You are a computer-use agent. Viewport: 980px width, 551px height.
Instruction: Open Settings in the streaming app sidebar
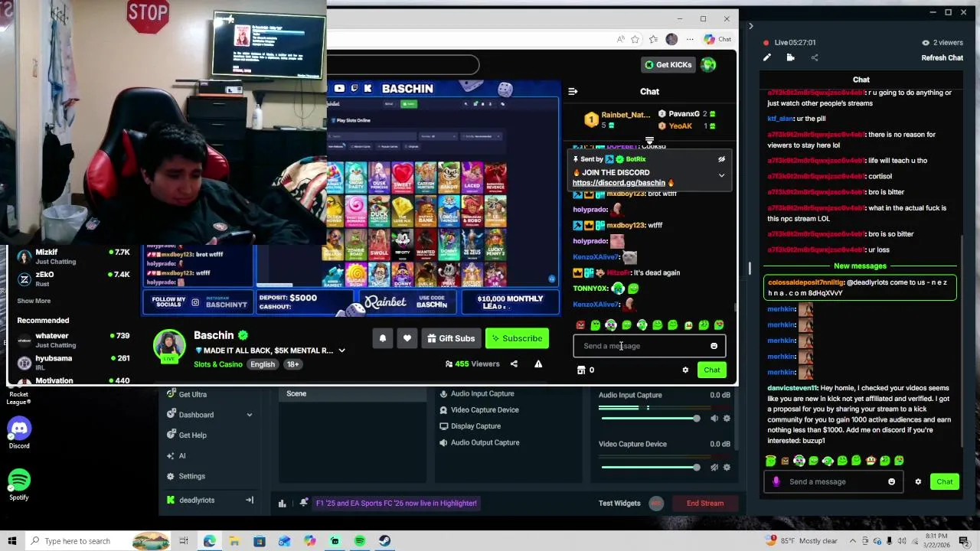click(191, 476)
